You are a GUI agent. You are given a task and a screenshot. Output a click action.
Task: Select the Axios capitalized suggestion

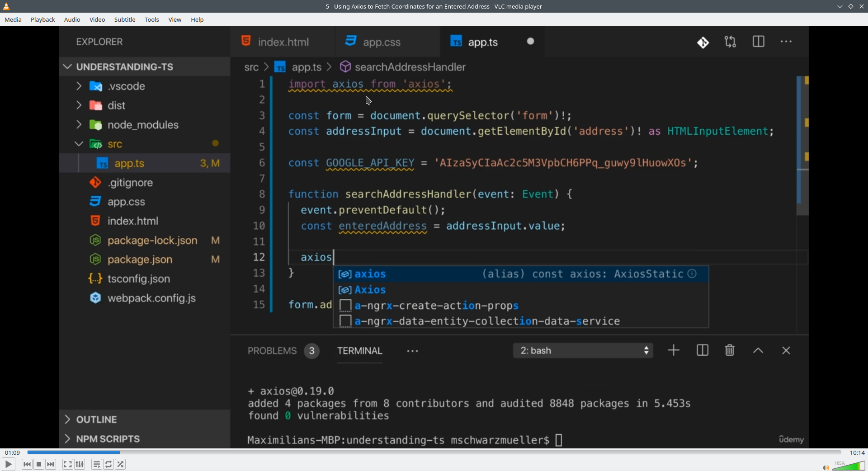coord(521,290)
